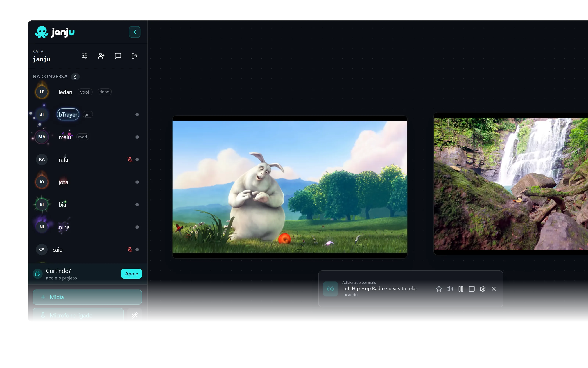Click the waterfall video panel

pyautogui.click(x=511, y=184)
